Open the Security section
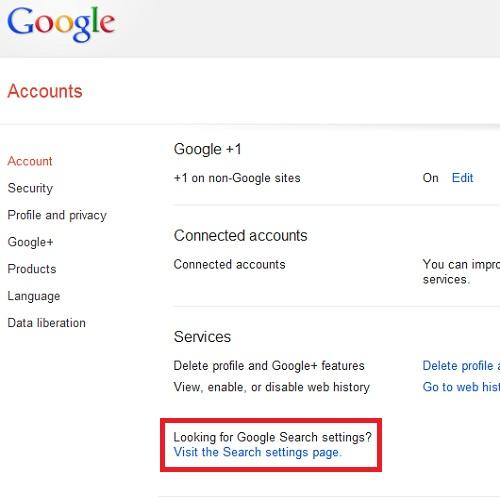The image size is (500, 500). tap(30, 188)
